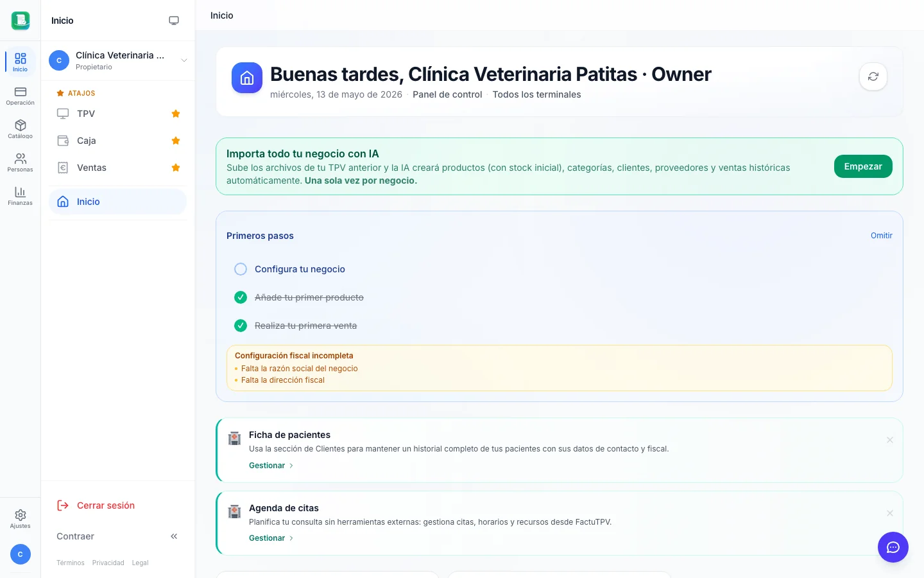The width and height of the screenshot is (924, 578).
Task: Click the Propietario role label
Action: pyautogui.click(x=94, y=67)
